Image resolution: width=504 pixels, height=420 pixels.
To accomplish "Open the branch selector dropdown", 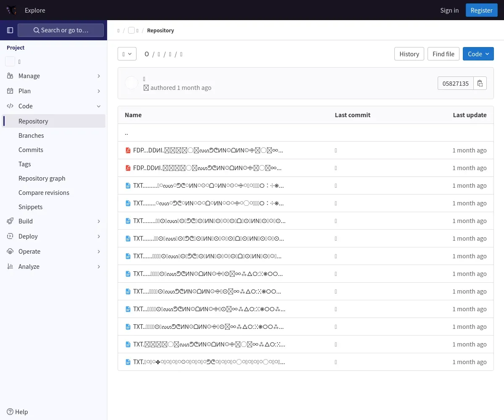I will pyautogui.click(x=127, y=54).
